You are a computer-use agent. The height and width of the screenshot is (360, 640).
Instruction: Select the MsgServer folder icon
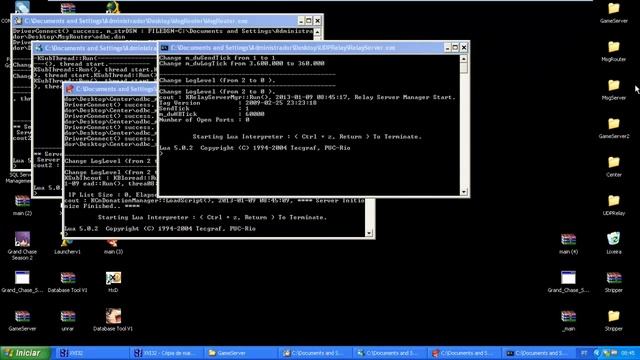pos(613,85)
